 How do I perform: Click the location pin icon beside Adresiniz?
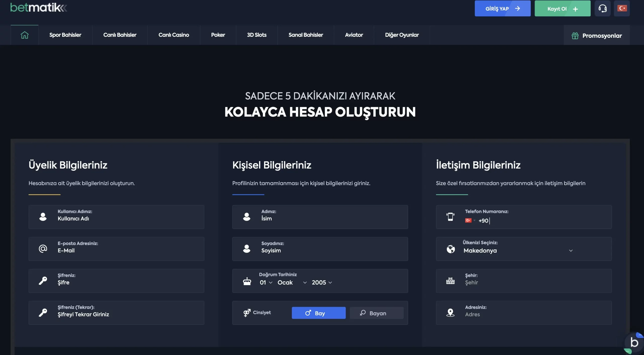pos(450,313)
